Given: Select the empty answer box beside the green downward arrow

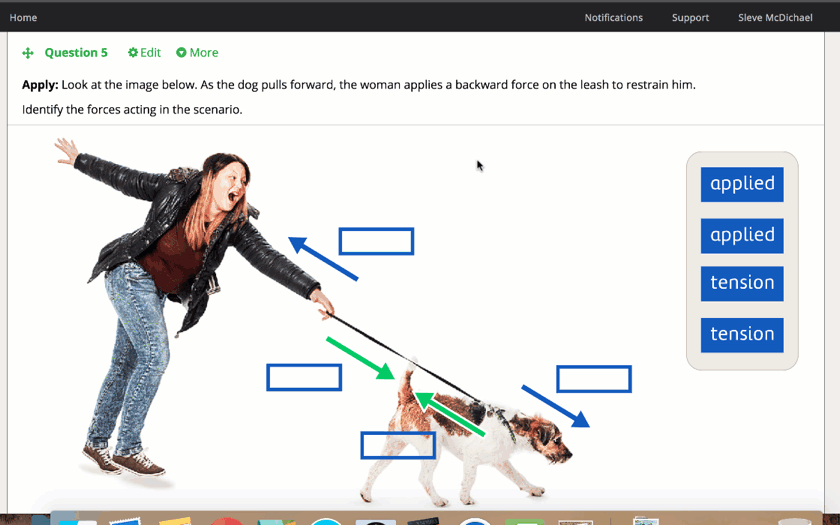Looking at the screenshot, I should (x=304, y=377).
